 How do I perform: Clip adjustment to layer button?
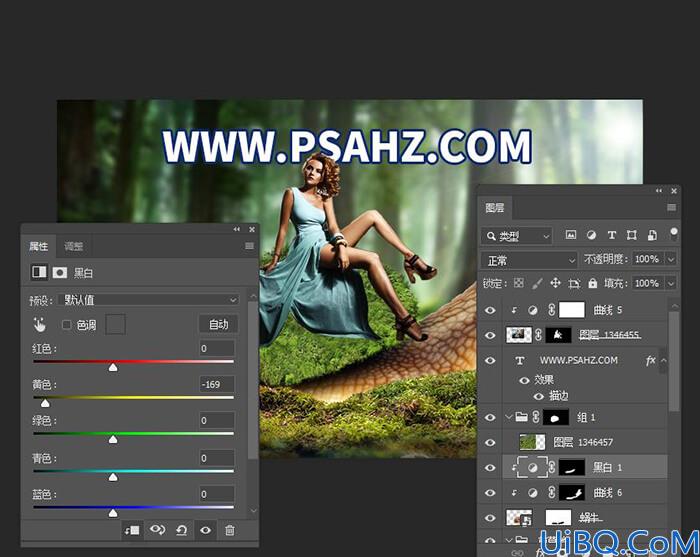[x=132, y=530]
